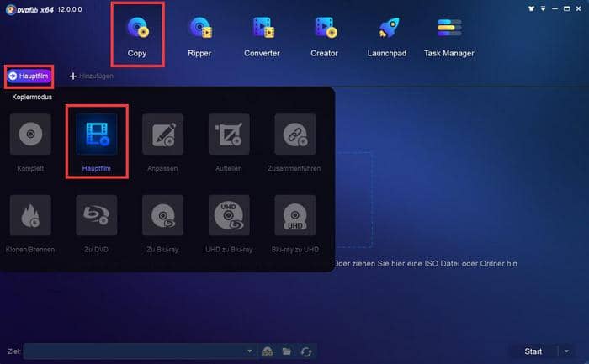Select the Creator module
The height and width of the screenshot is (364, 589).
[324, 36]
